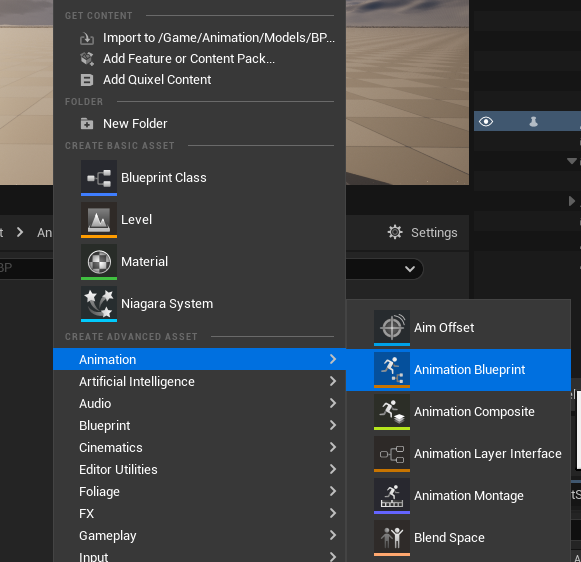Click the Import to /Game/Animation/Models icon
The image size is (581, 562).
(87, 38)
